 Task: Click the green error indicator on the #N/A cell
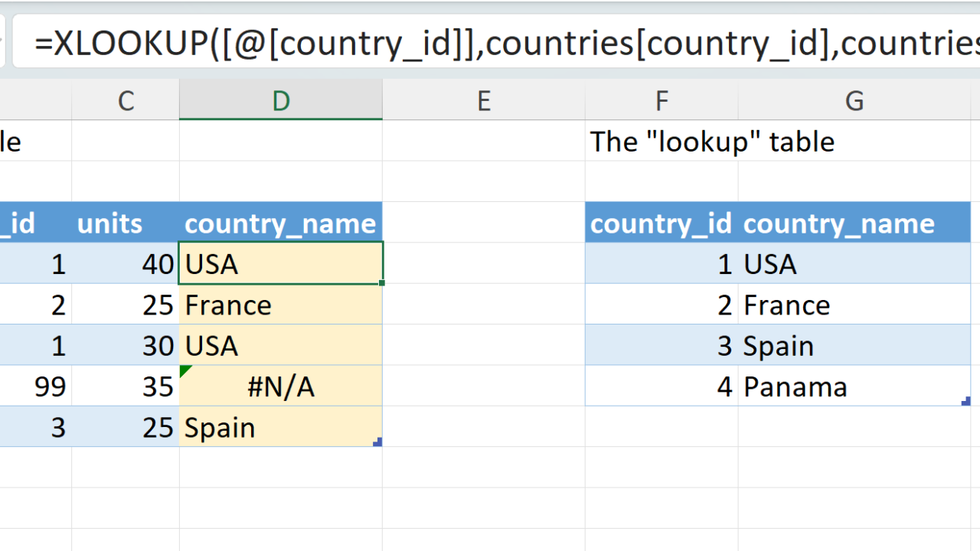pos(186,371)
